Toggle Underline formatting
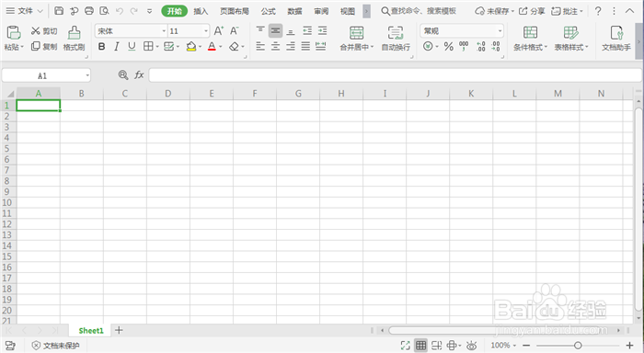This screenshot has height=353, width=644. [x=132, y=46]
